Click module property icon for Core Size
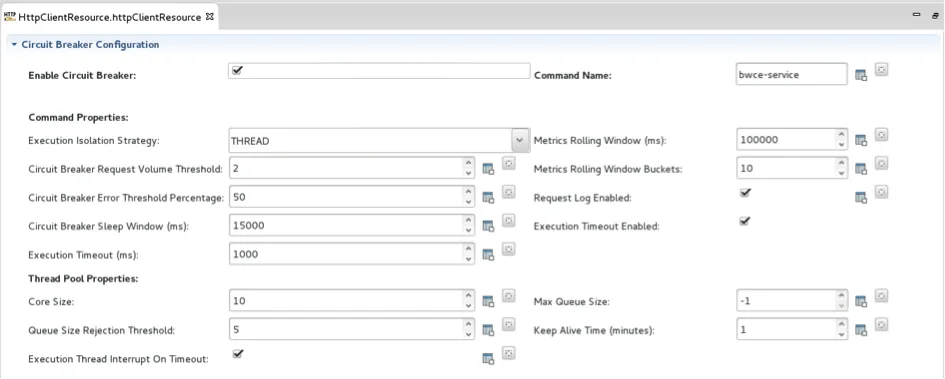Screen dimensions: 945x379 (x=488, y=301)
